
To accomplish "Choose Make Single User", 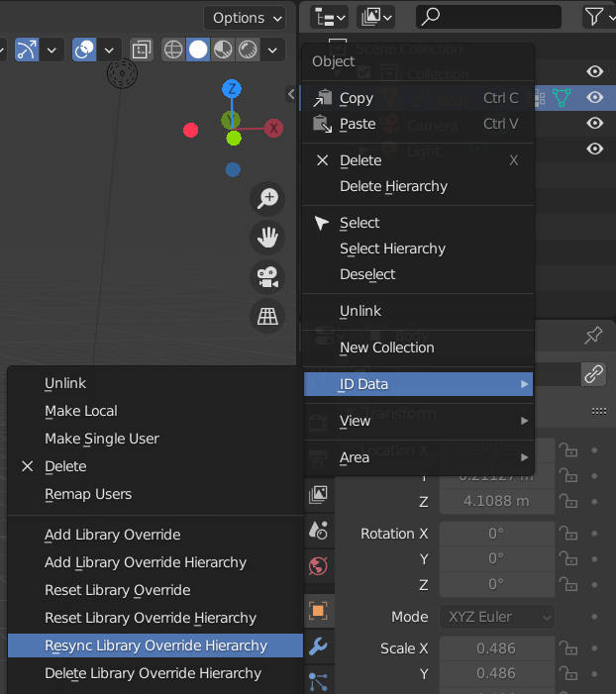I will (x=155, y=439).
